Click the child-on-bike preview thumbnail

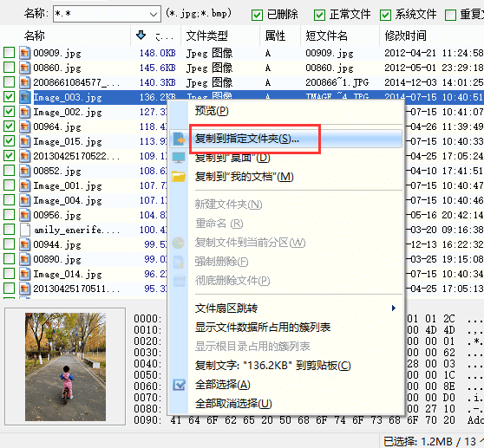pyautogui.click(x=65, y=367)
